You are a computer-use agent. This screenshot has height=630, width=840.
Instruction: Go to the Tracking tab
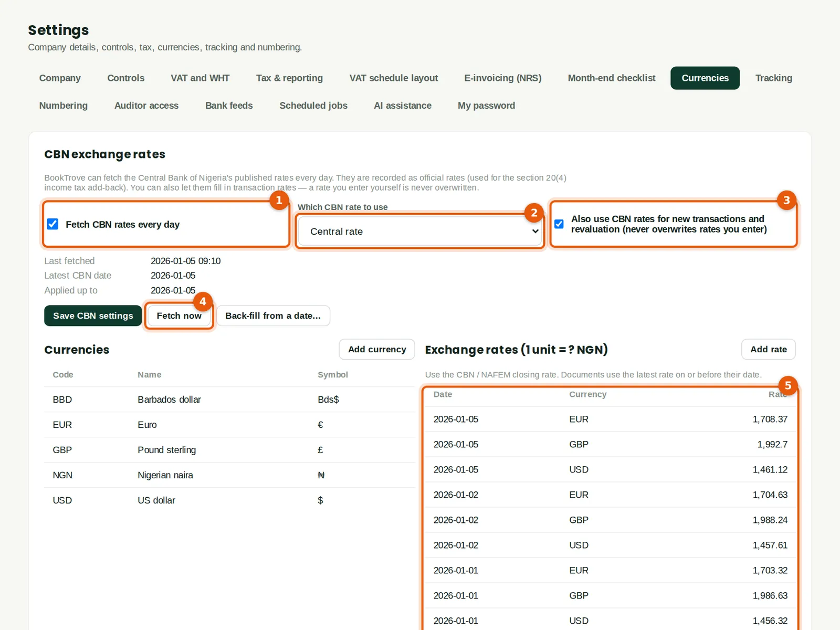773,78
